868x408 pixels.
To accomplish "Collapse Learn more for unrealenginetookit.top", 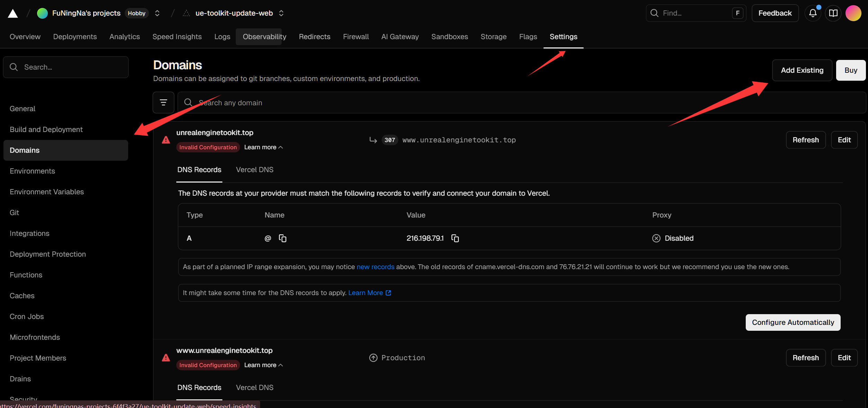I will tap(264, 147).
